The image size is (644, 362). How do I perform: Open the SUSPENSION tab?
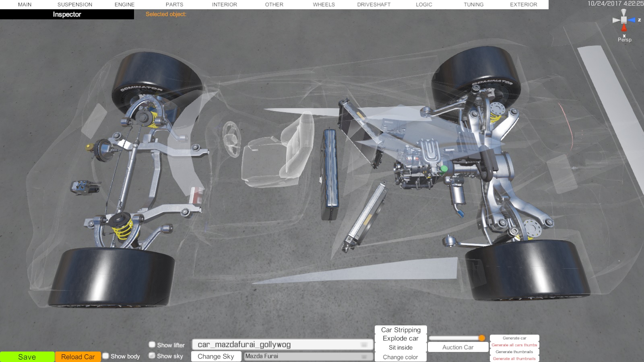click(75, 4)
